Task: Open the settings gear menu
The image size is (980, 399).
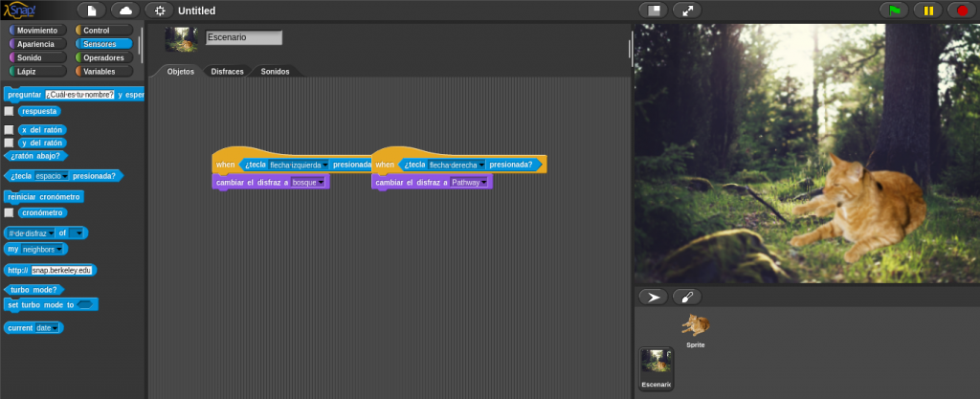Action: click(160, 11)
